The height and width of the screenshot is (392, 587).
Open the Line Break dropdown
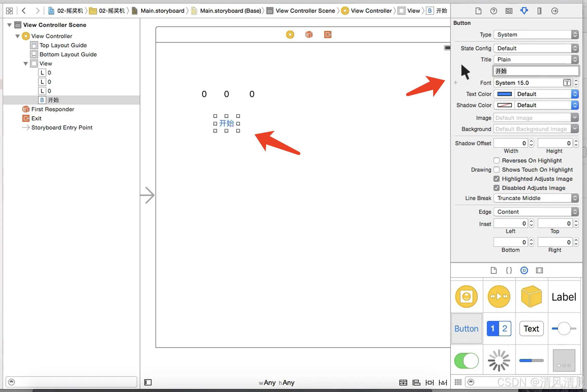click(x=536, y=198)
